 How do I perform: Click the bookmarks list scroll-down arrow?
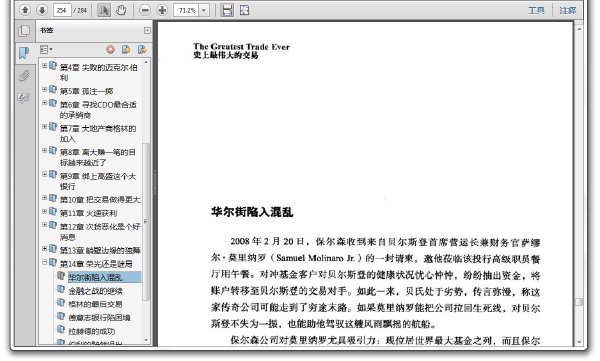146,340
